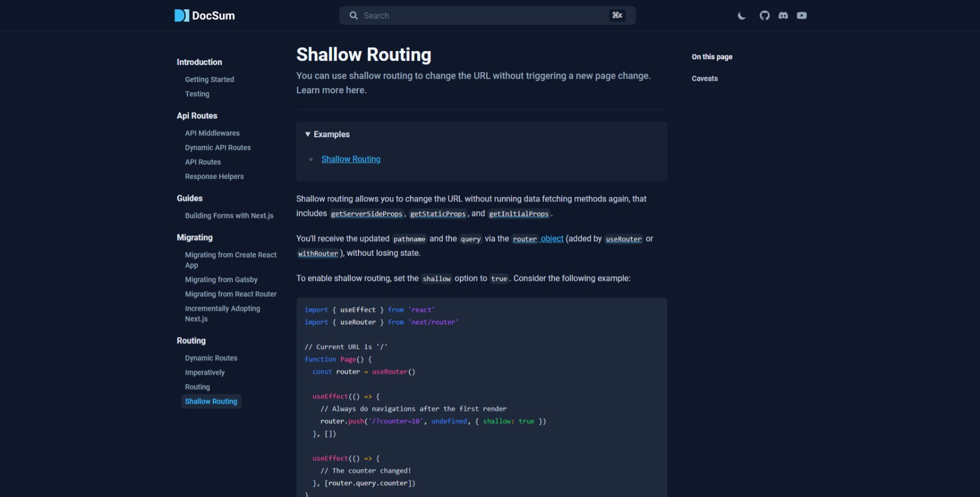Open API Routes sidebar item
The image size is (980, 497).
tap(203, 162)
